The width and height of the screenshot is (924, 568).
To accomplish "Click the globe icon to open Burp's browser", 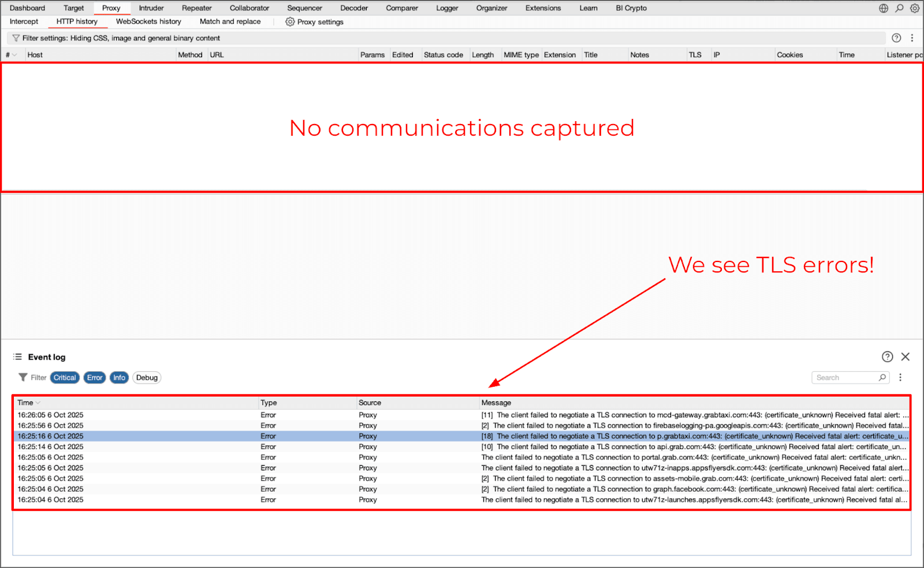I will [882, 8].
